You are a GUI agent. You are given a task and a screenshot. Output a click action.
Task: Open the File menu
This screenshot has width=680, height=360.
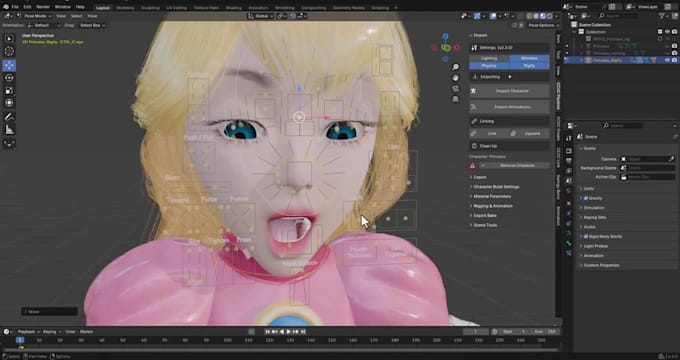pos(15,7)
